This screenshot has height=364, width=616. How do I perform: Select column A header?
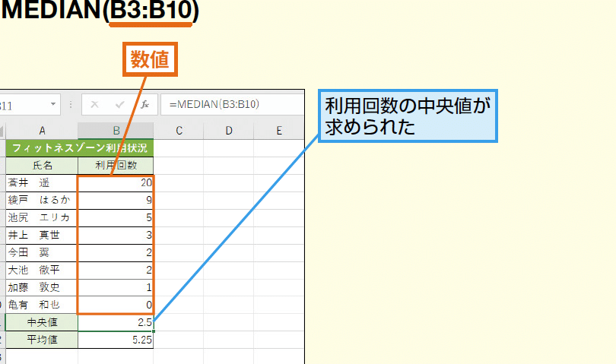click(x=42, y=131)
